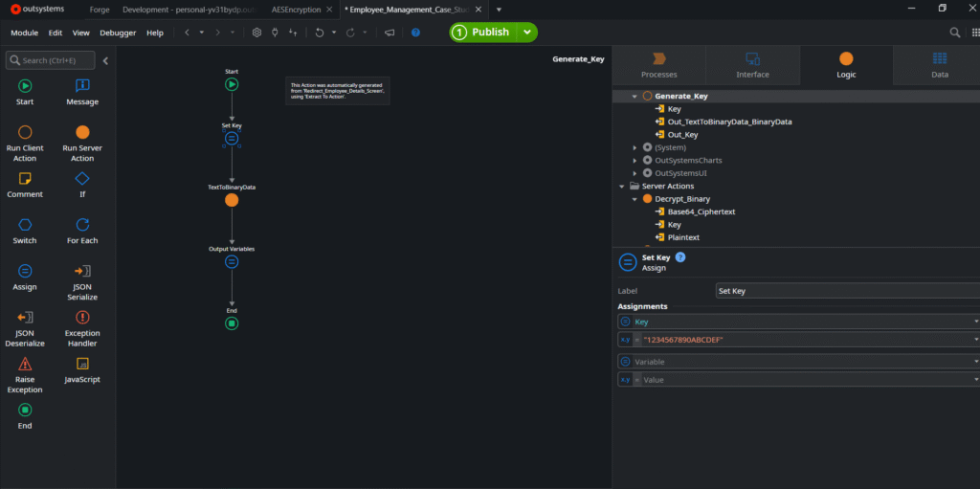Select the Set Key assign node
Viewport: 980px width, 489px height.
[x=232, y=139]
